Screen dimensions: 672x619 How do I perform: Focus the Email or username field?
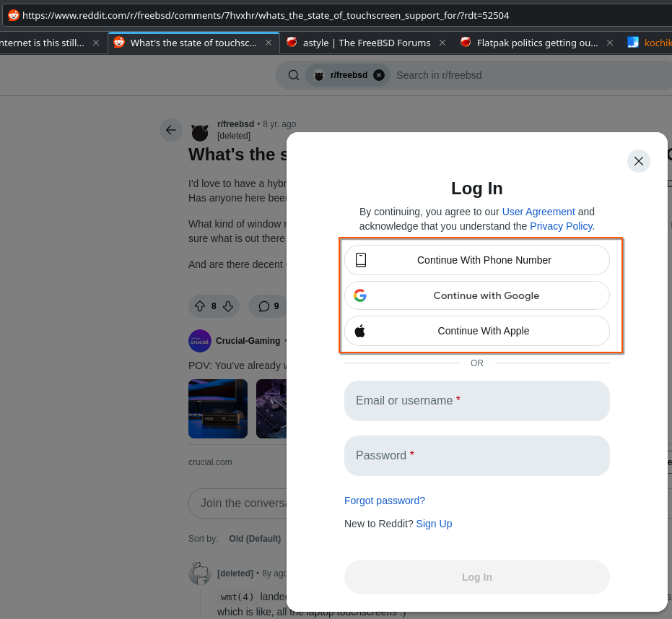476,401
